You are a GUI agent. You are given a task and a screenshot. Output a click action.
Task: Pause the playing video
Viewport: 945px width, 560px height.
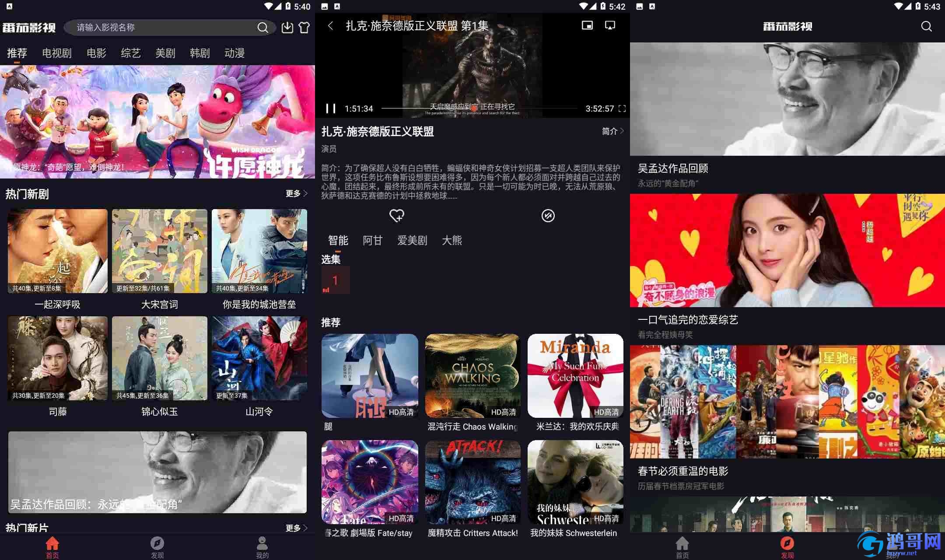[x=331, y=108]
